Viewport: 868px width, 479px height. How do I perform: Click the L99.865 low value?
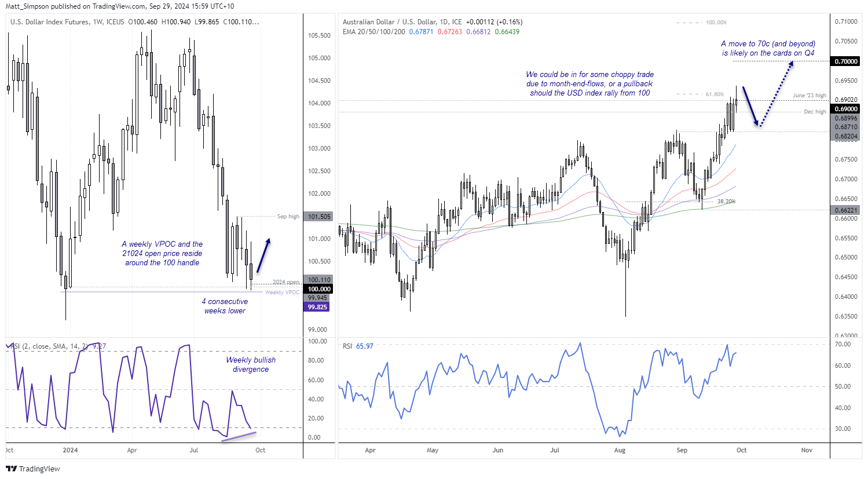click(207, 22)
